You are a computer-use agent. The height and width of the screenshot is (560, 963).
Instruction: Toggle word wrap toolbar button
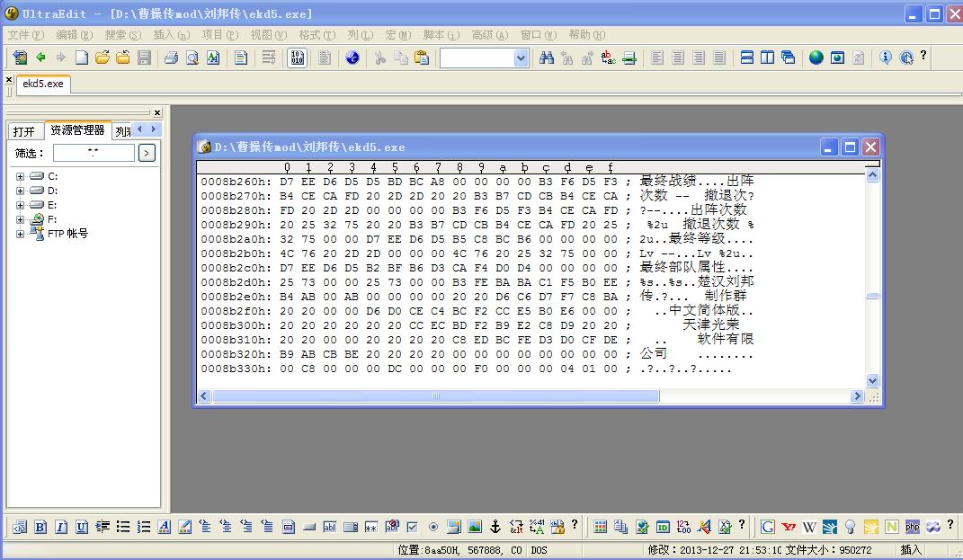click(269, 58)
